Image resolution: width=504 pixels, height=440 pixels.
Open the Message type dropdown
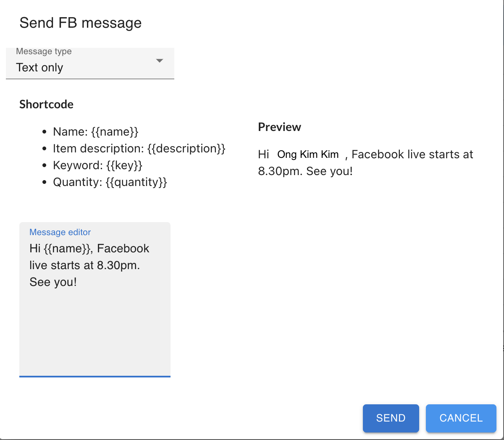click(x=90, y=64)
